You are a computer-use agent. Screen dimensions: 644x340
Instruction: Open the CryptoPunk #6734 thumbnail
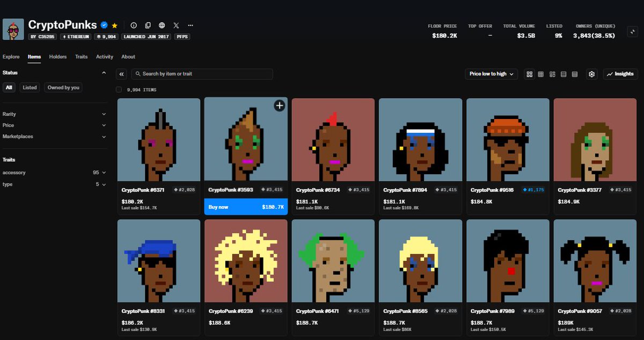click(333, 140)
